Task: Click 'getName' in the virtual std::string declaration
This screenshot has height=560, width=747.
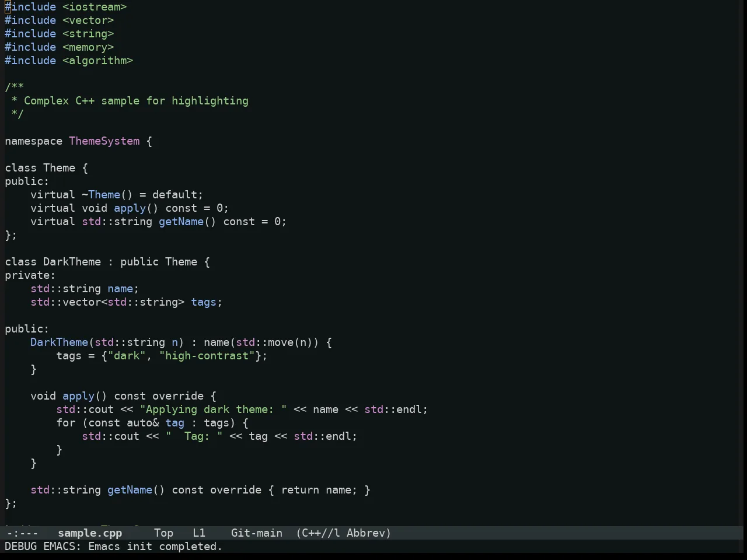Action: (x=181, y=222)
